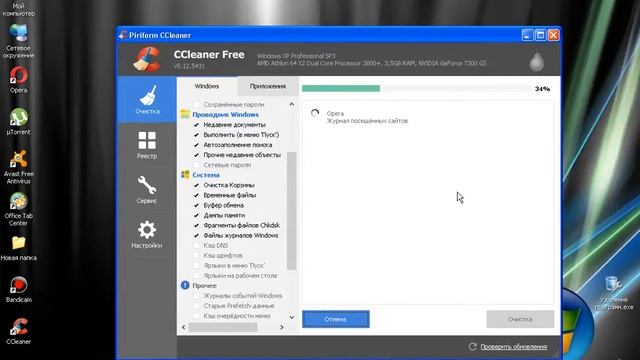Click the refresh icon beside update link

click(473, 347)
